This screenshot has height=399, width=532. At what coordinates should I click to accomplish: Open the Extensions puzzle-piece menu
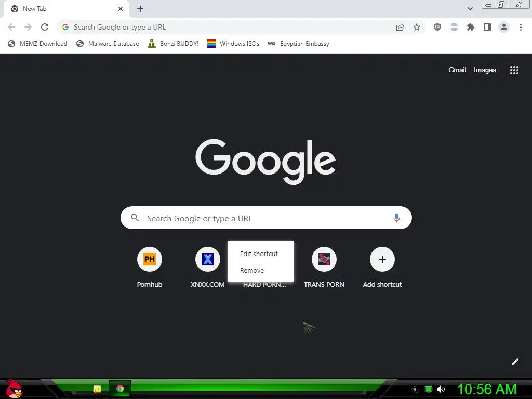click(471, 27)
